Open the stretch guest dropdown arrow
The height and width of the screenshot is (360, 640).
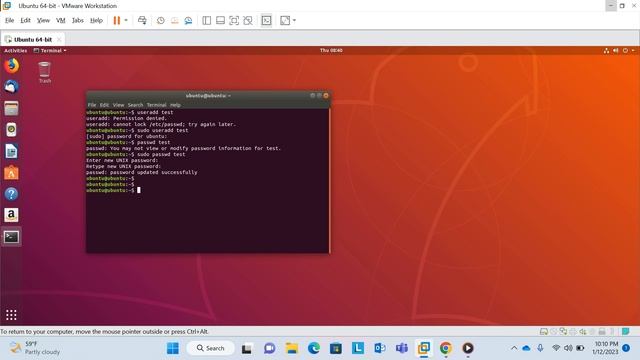[294, 20]
